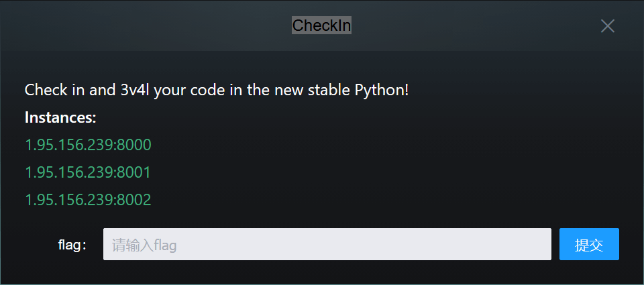This screenshot has height=285, width=644.
Task: Open instance link 1.95.156.239:8000
Action: pyautogui.click(x=88, y=145)
